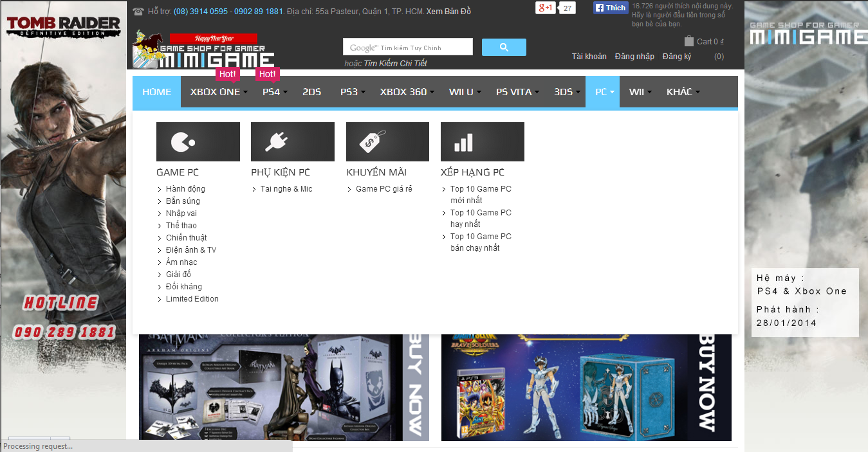Select Limited Edition category

[x=192, y=299]
